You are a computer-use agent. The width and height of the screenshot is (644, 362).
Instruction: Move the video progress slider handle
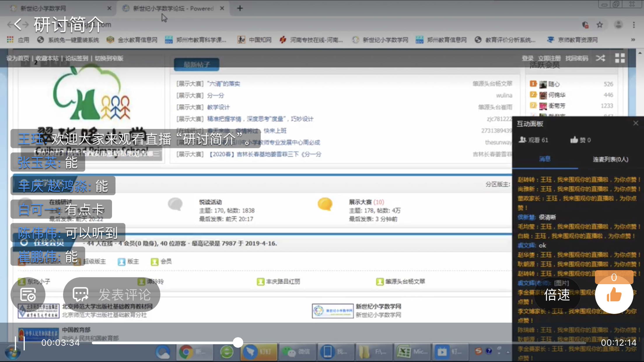pos(238,342)
